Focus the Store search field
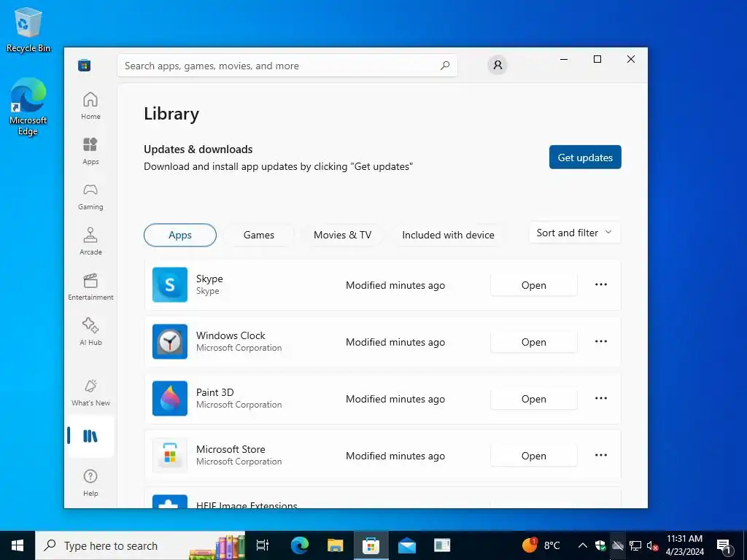Viewport: 747px width, 560px height. [x=287, y=66]
